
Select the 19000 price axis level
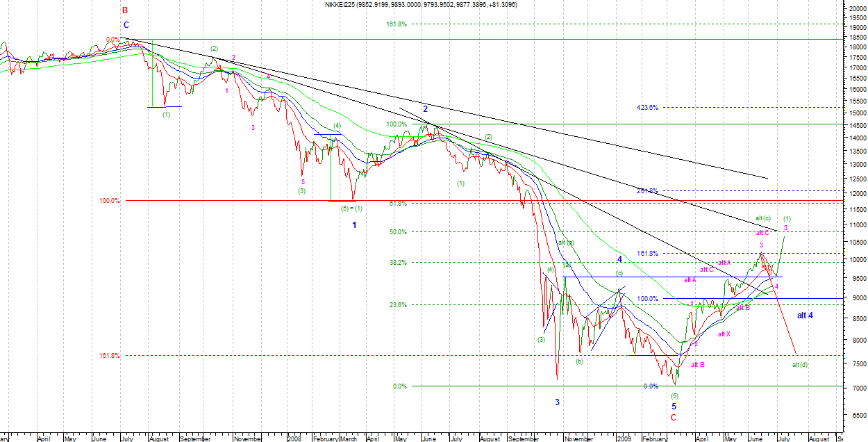856,28
